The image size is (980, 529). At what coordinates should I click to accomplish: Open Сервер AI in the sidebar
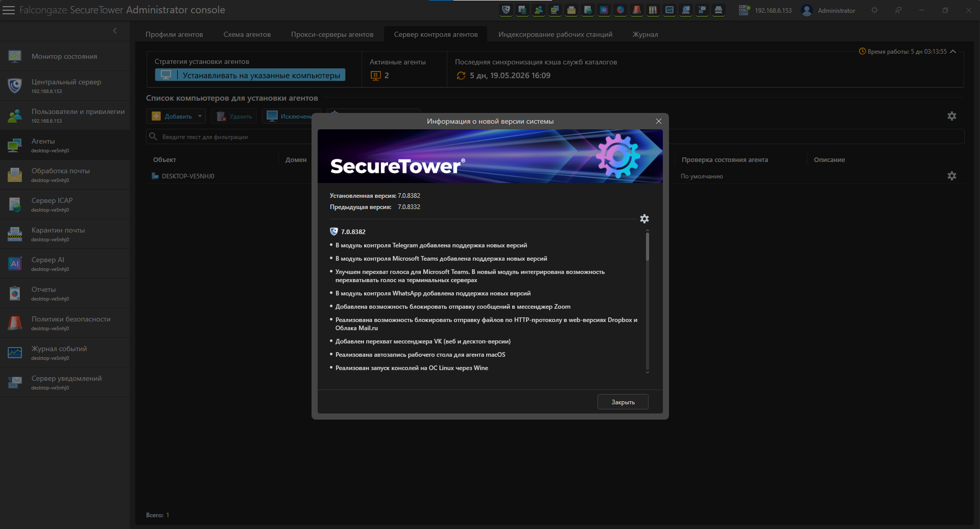pyautogui.click(x=65, y=264)
